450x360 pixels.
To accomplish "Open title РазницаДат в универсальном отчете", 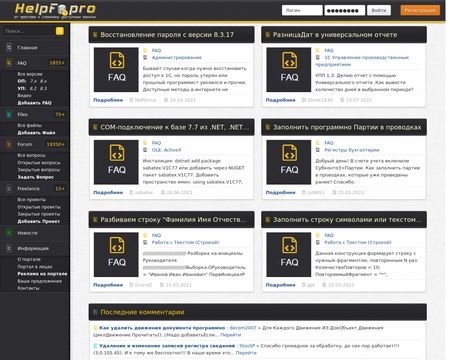I will click(x=335, y=35).
